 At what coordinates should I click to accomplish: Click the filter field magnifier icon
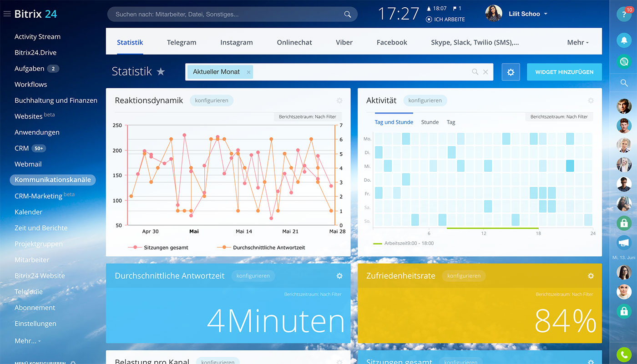475,72
